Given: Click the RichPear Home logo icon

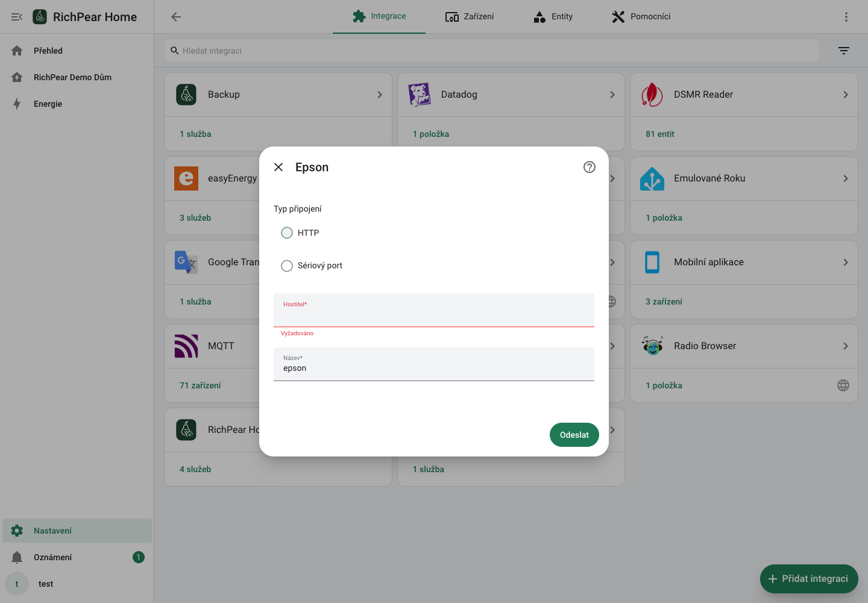Looking at the screenshot, I should [x=40, y=17].
